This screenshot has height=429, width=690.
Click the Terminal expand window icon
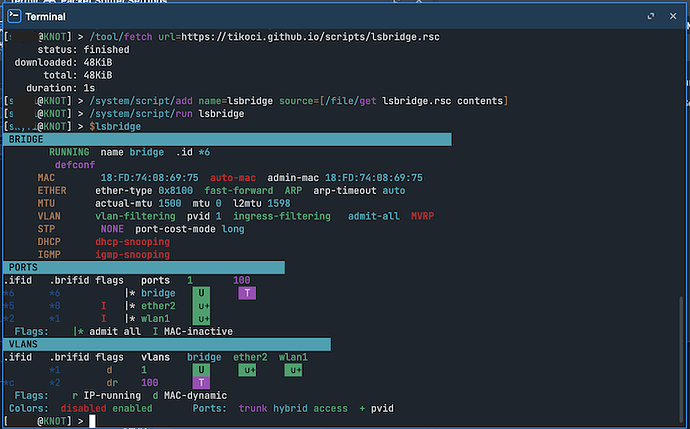pos(651,16)
